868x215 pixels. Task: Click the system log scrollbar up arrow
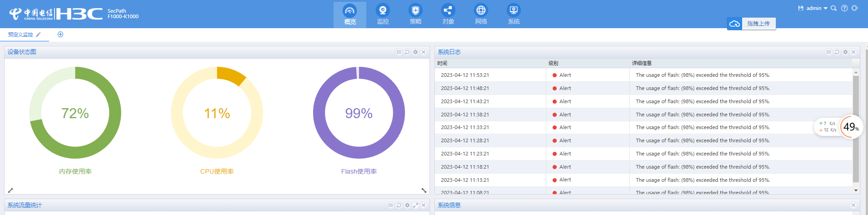point(856,72)
